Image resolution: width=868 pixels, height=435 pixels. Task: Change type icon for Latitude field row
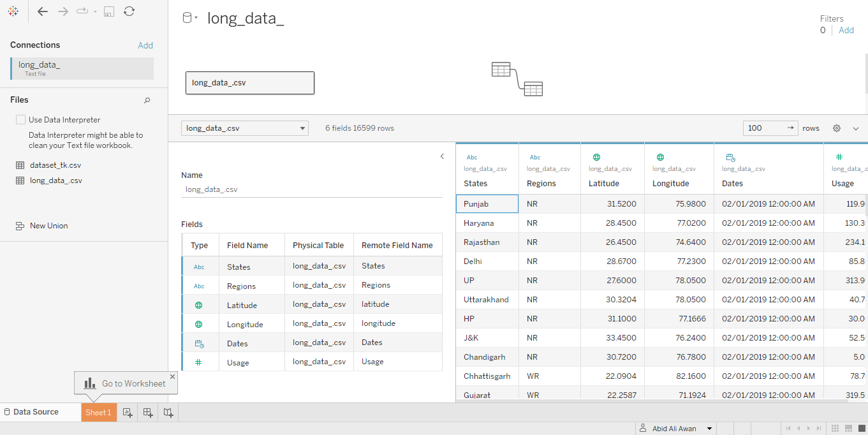pos(199,305)
